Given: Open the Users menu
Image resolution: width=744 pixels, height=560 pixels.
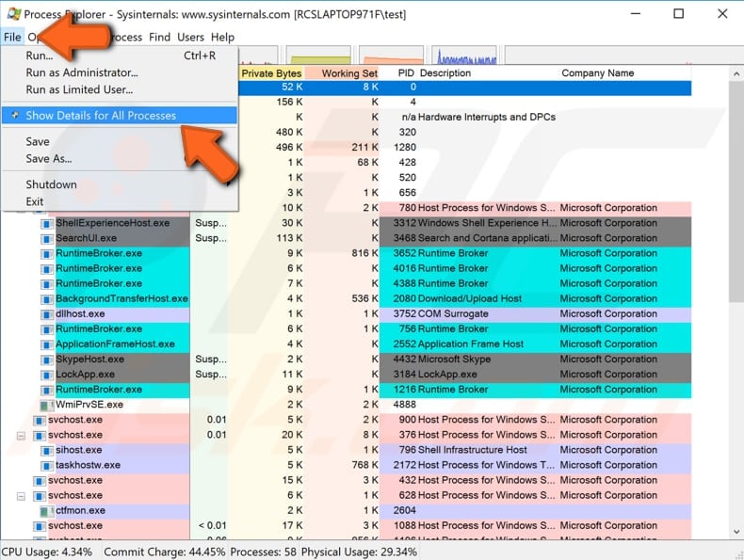Looking at the screenshot, I should pos(191,37).
